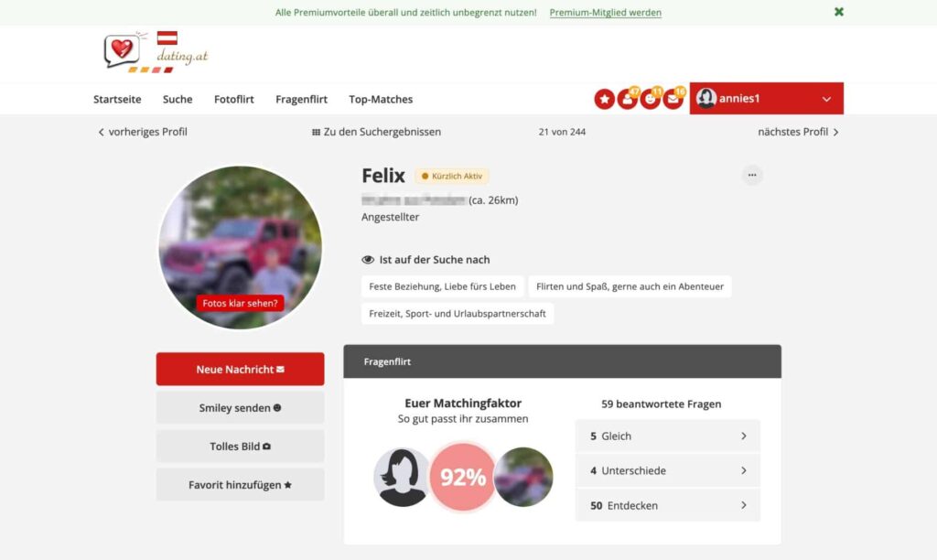Expand the 4 Unterschiede row

coord(667,471)
